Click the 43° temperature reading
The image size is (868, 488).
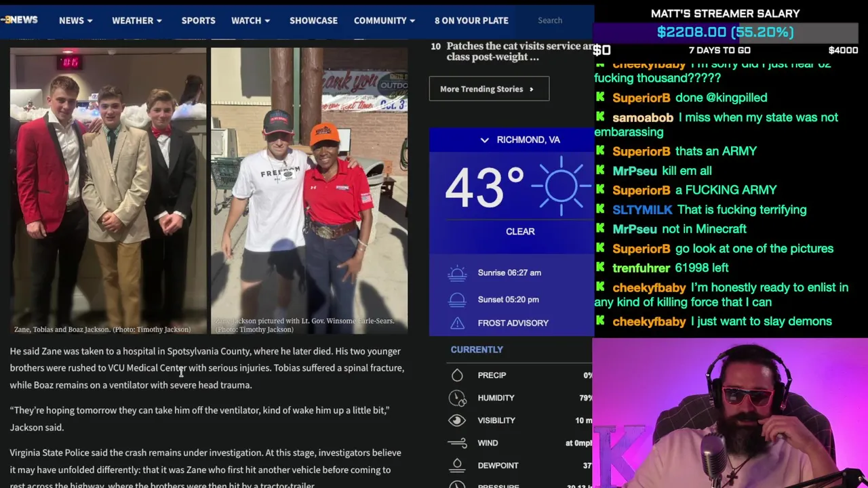tap(484, 188)
